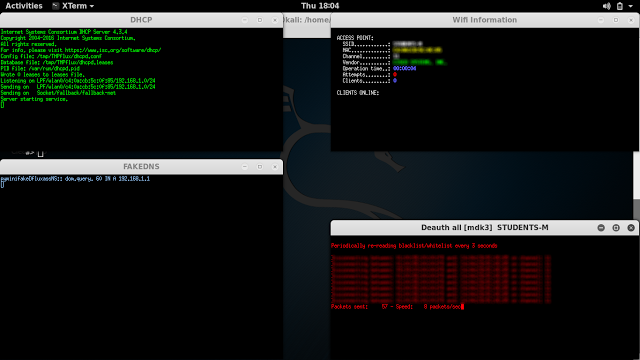
Task: Select the FAKEDNS window title bar
Action: pos(141,167)
